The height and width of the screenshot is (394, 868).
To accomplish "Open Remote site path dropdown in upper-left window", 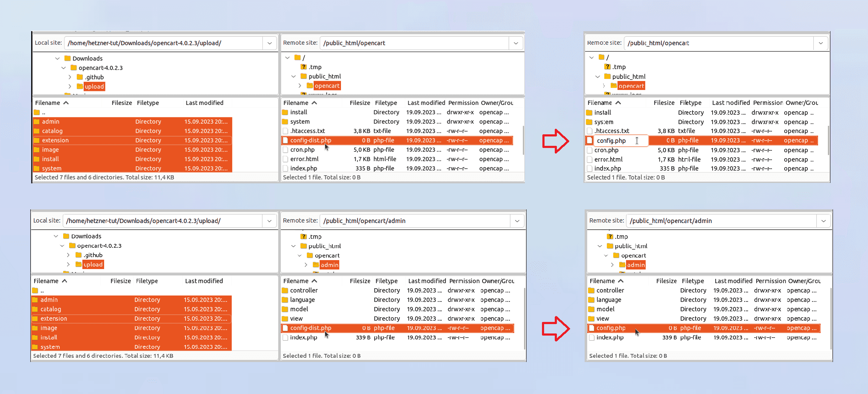I will (516, 43).
